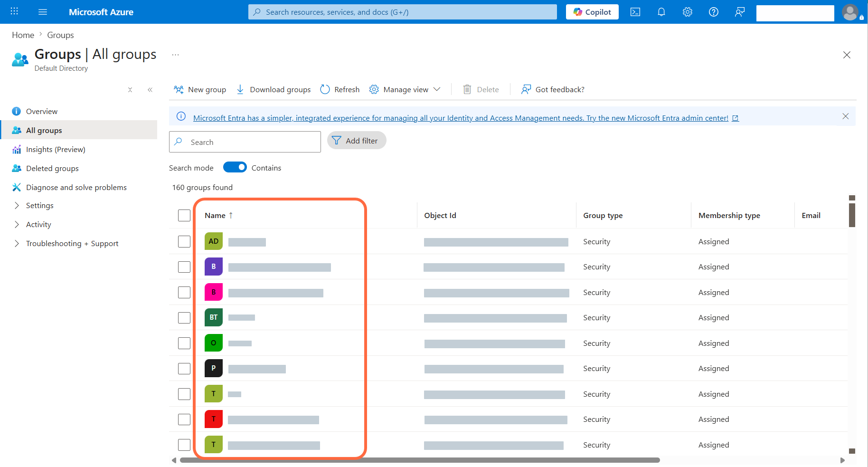Click the pink B group avatar

click(x=214, y=292)
